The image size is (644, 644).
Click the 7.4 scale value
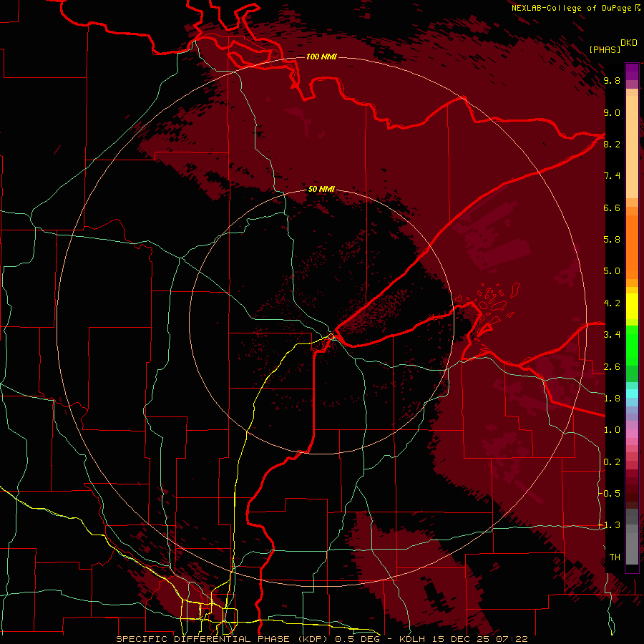point(612,176)
